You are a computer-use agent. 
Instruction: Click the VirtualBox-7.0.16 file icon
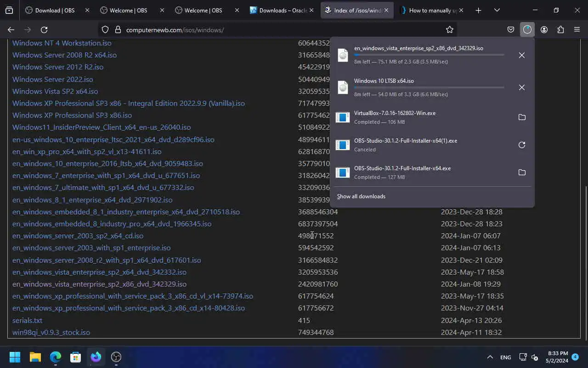pyautogui.click(x=343, y=117)
